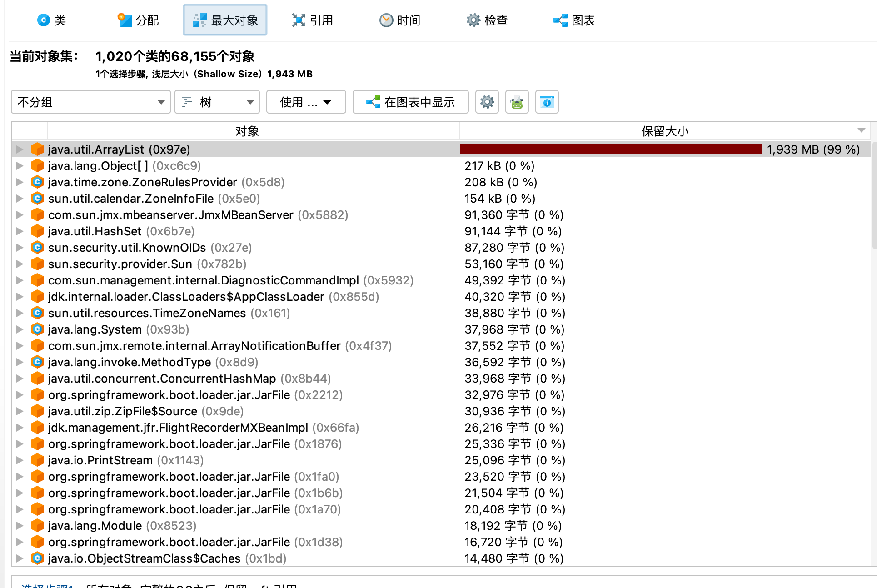Expand the java.util.HashSet (0x6b7e) row
The image size is (877, 588).
pyautogui.click(x=20, y=231)
